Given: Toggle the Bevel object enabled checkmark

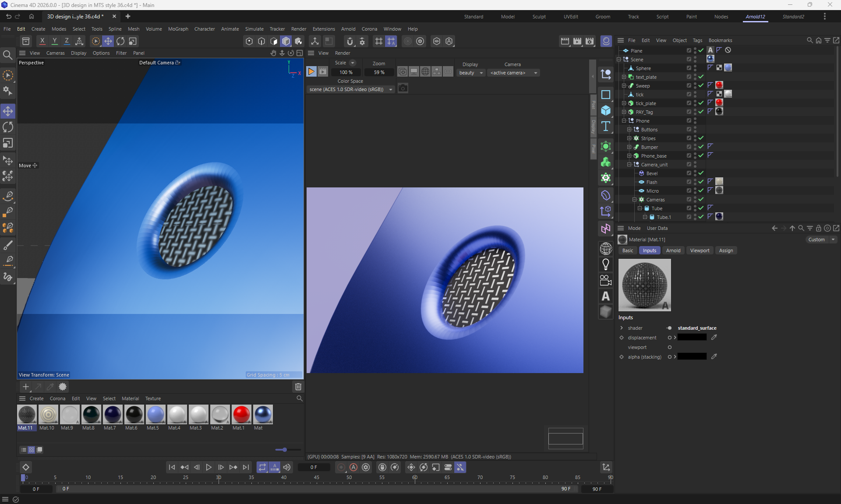Looking at the screenshot, I should 701,173.
